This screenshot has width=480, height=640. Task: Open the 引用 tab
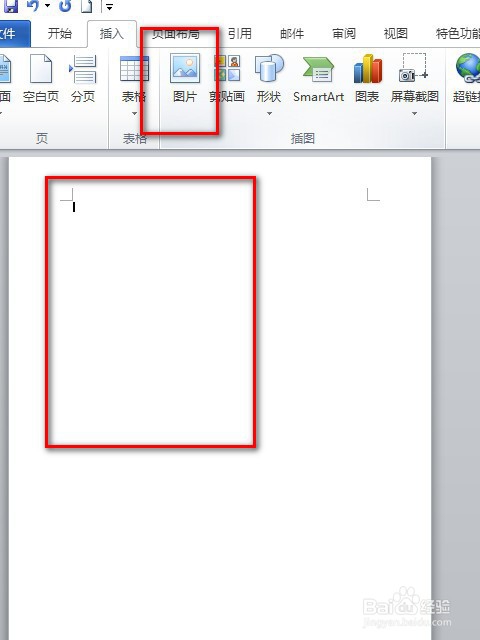pyautogui.click(x=240, y=33)
